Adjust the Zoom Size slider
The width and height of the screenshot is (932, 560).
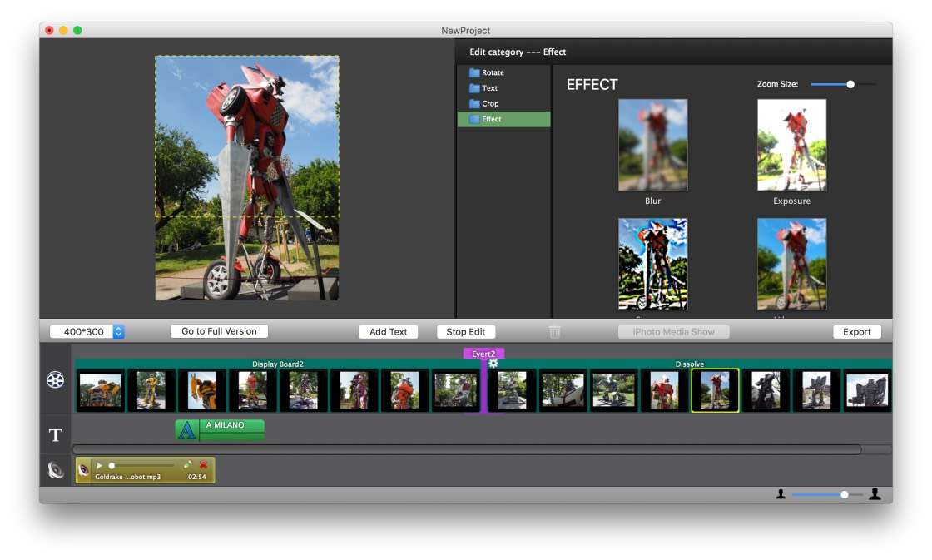tap(850, 84)
